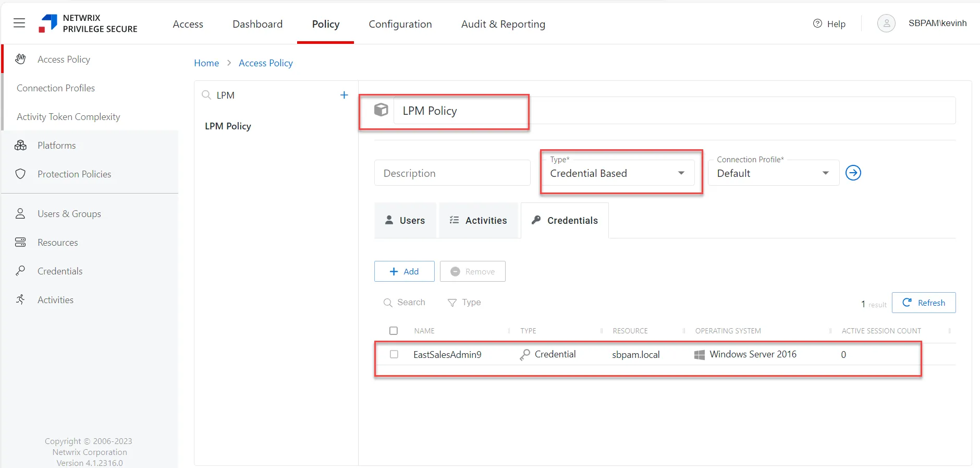Switch to the Credentials tab
This screenshot has height=468, width=980.
(565, 220)
